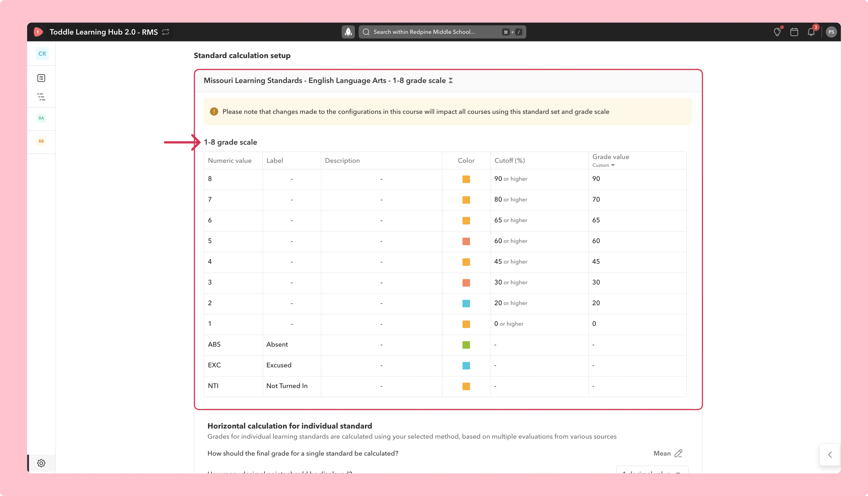
Task: Select the 8A class badge
Action: 41,118
